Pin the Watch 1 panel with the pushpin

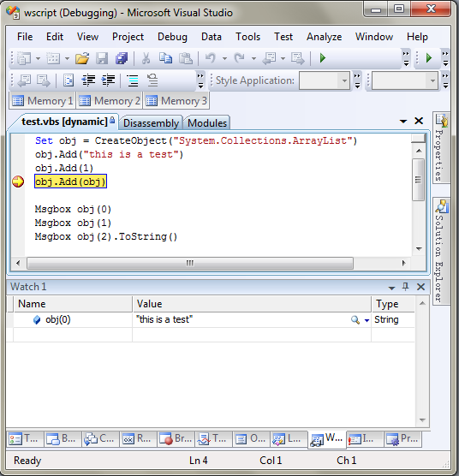[405, 287]
